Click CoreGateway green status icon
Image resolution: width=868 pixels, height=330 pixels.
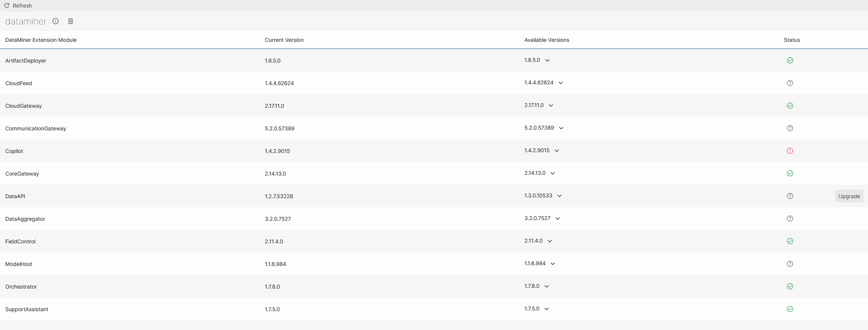pyautogui.click(x=790, y=173)
